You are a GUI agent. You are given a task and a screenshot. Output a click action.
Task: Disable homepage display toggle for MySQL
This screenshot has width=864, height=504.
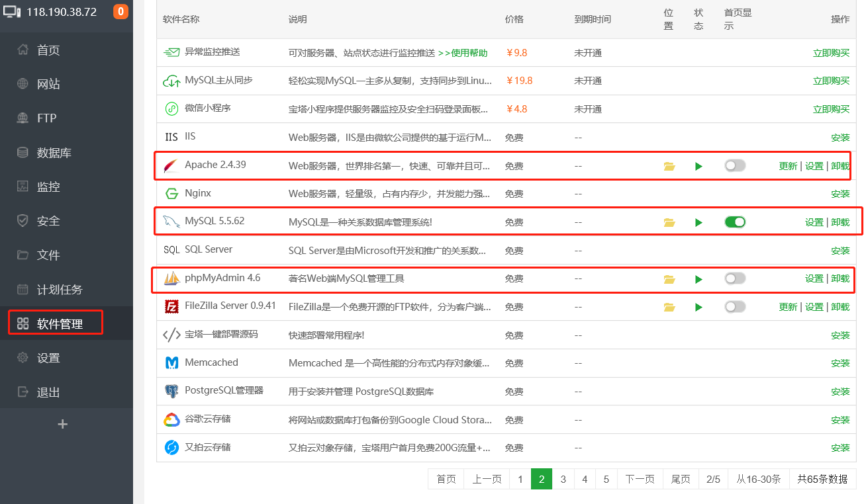click(735, 222)
